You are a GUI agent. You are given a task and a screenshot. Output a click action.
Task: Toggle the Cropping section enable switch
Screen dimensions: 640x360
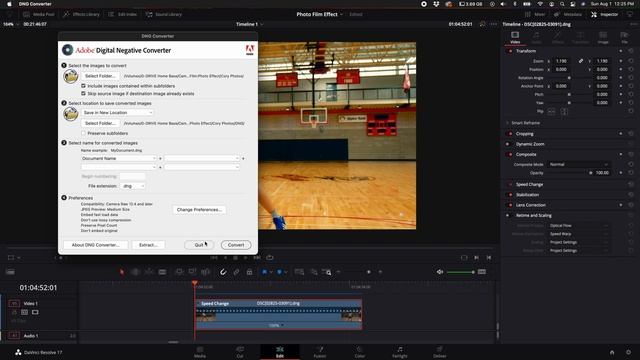(510, 134)
